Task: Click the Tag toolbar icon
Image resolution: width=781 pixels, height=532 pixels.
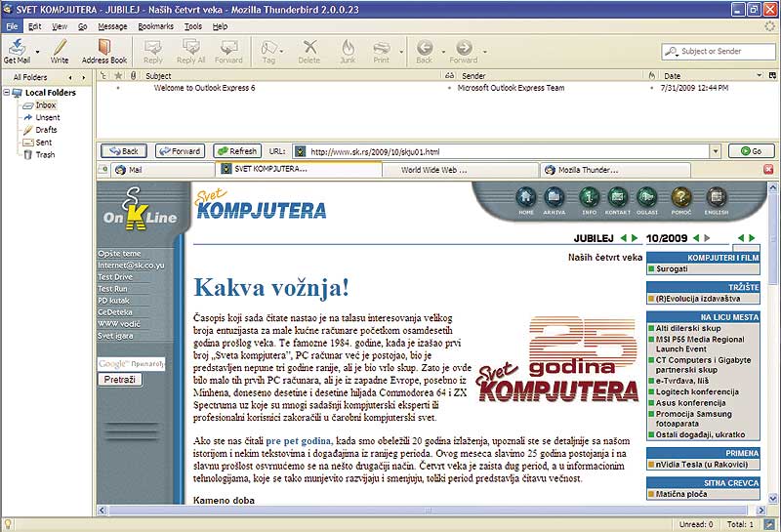Action: 269,47
